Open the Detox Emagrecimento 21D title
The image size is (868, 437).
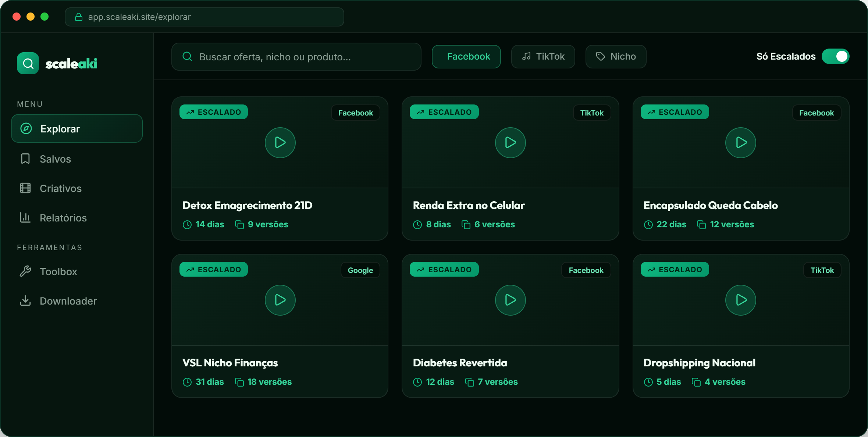click(248, 205)
